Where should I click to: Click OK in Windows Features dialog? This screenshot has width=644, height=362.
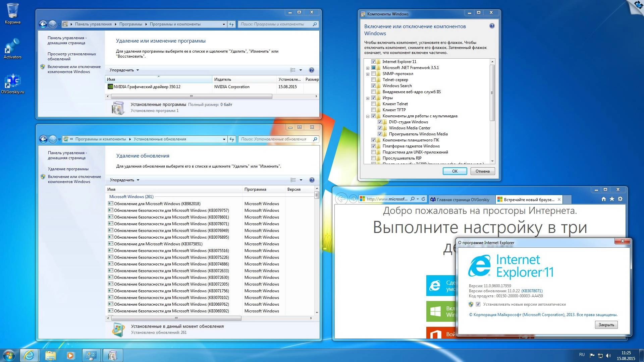[x=455, y=171]
